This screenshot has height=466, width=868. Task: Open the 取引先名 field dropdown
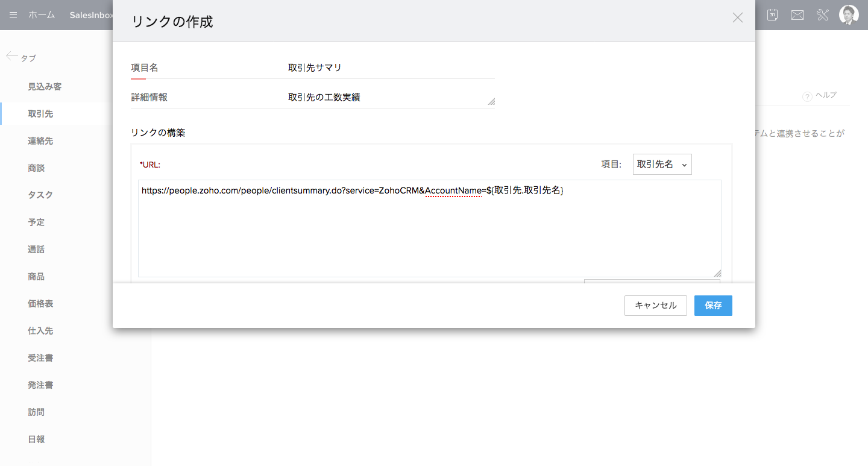click(x=662, y=164)
